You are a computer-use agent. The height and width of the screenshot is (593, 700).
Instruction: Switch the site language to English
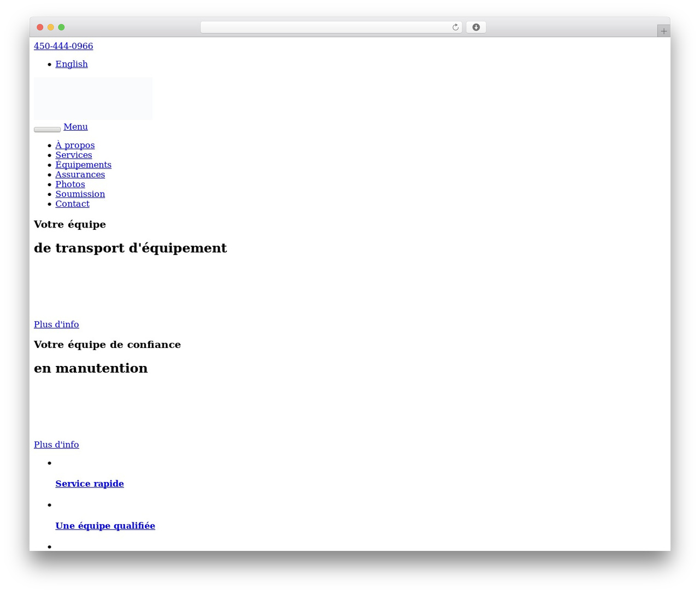coord(72,64)
